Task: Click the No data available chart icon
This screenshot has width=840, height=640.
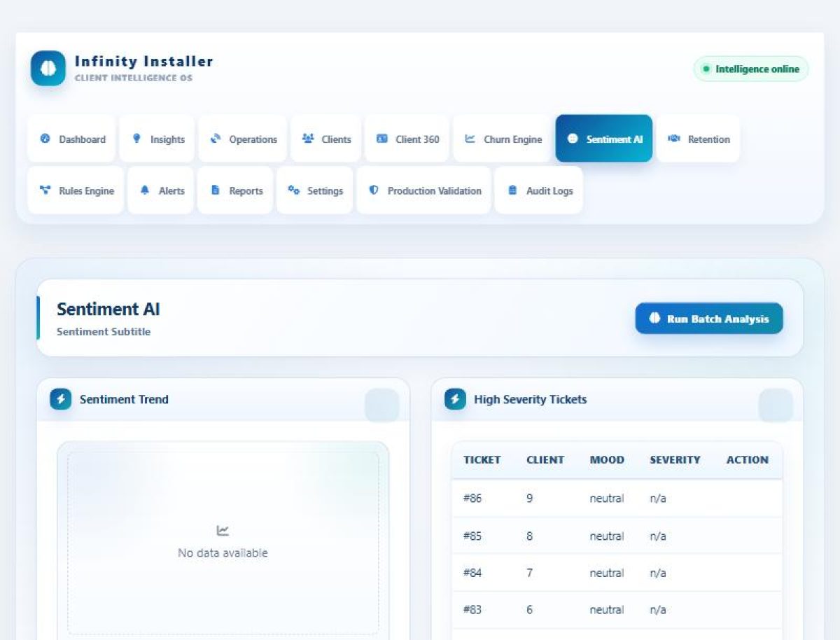Action: 223,530
